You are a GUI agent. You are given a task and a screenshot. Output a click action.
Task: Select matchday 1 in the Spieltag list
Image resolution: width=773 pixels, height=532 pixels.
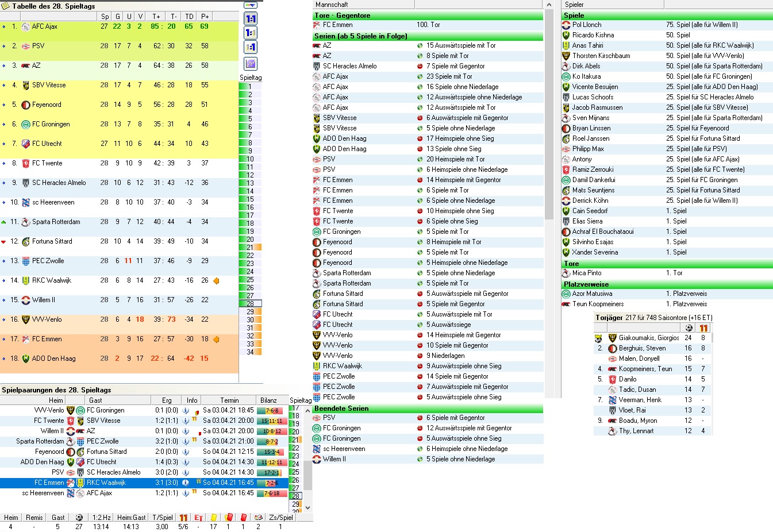tap(250, 87)
